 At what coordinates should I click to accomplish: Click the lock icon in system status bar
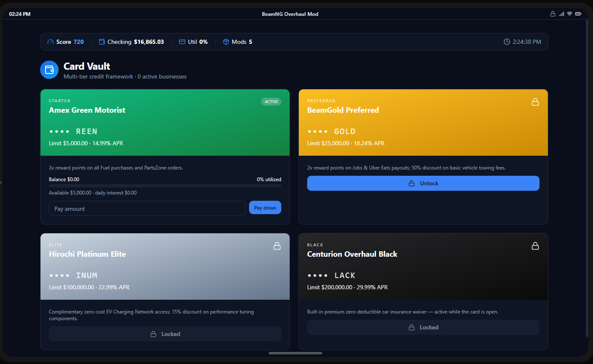click(553, 14)
